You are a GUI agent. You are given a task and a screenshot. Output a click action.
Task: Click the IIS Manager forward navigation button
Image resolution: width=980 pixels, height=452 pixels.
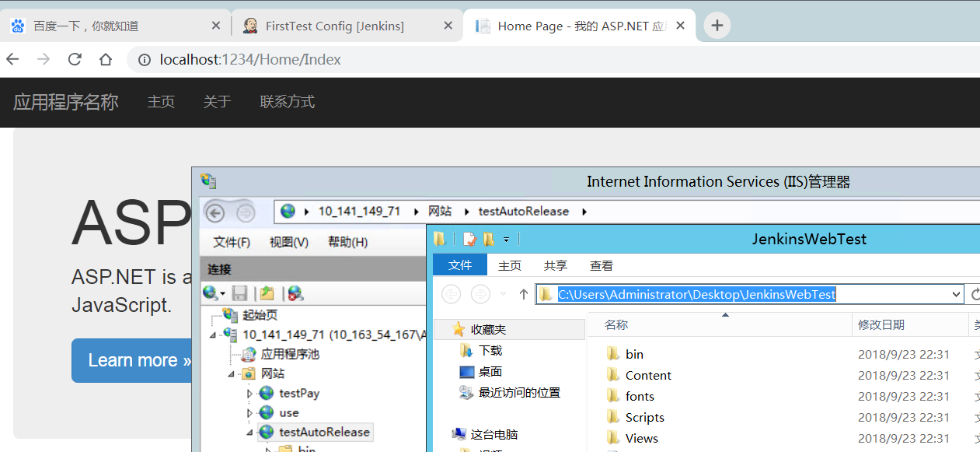tap(245, 212)
